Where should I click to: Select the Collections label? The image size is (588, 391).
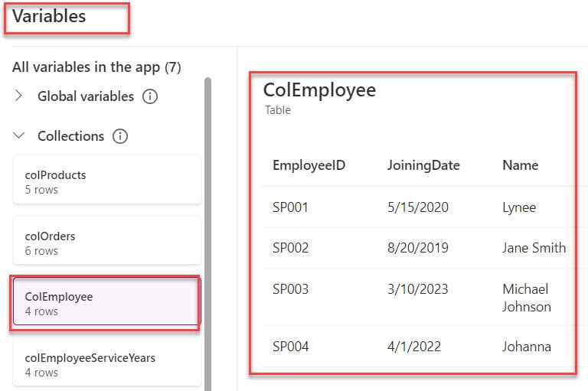71,136
